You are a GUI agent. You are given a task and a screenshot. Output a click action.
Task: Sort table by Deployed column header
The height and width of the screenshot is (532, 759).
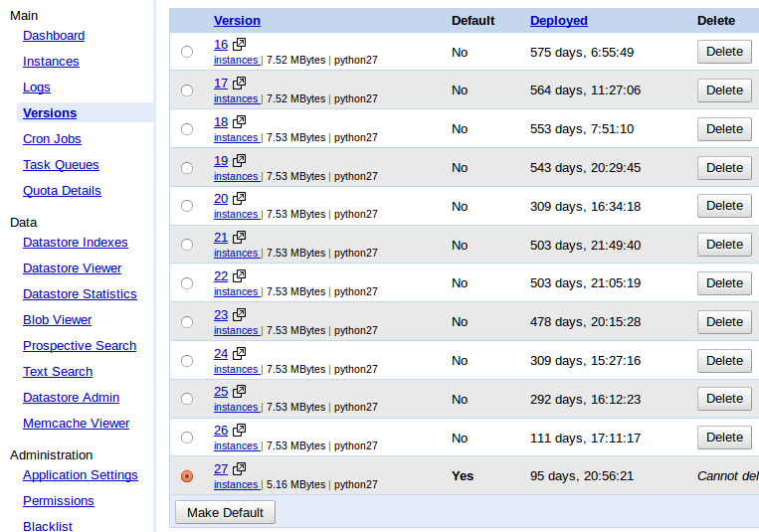tap(558, 20)
